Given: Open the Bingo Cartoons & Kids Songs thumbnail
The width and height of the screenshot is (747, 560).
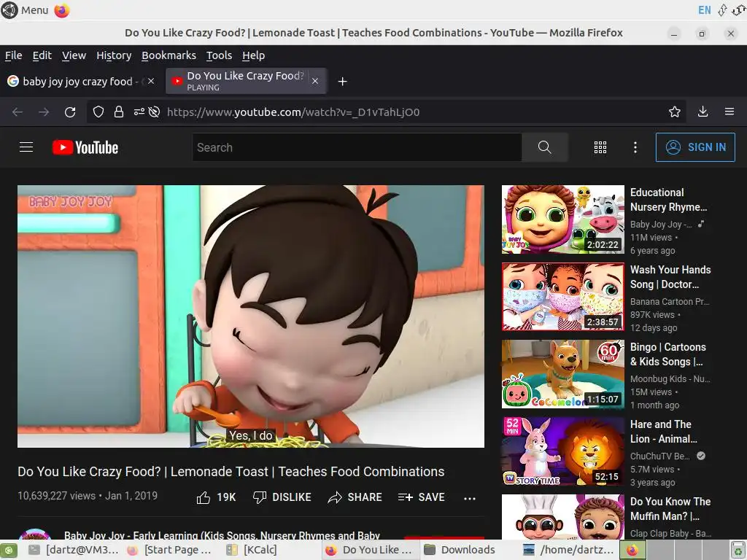Looking at the screenshot, I should coord(562,374).
